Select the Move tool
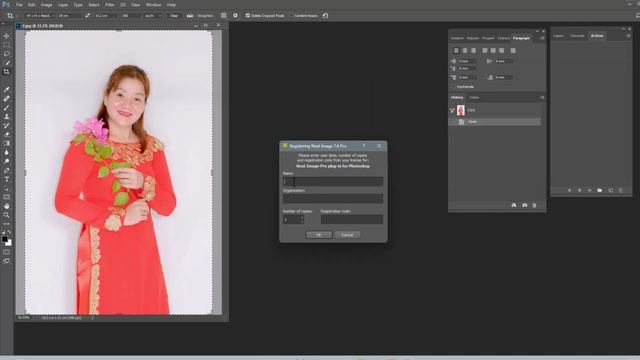The image size is (640, 360). (x=7, y=36)
